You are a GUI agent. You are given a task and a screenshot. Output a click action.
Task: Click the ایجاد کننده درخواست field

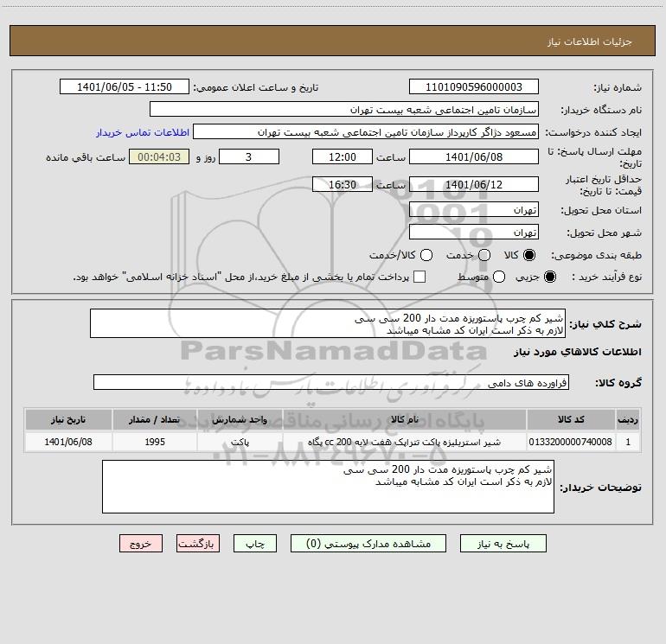(366, 131)
